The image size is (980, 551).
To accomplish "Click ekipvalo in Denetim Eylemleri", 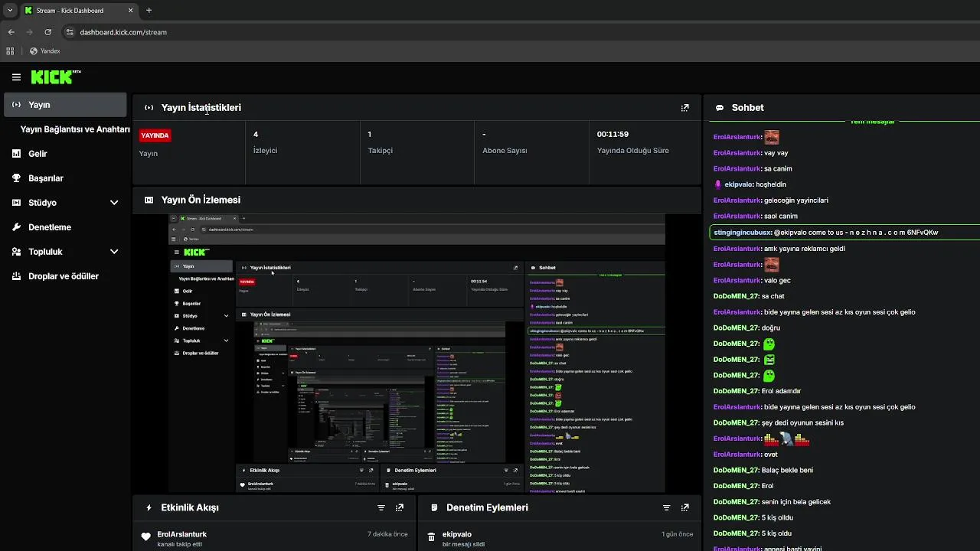I will pyautogui.click(x=457, y=534).
